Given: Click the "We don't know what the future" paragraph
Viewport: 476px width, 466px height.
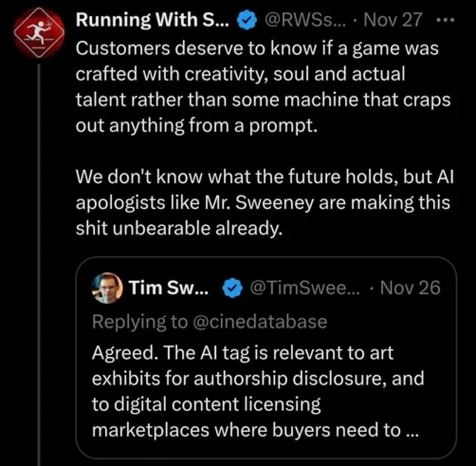Looking at the screenshot, I should 264,202.
